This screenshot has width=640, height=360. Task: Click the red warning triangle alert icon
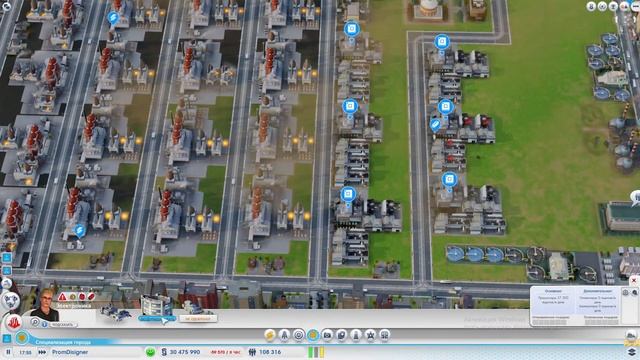[x=62, y=297]
